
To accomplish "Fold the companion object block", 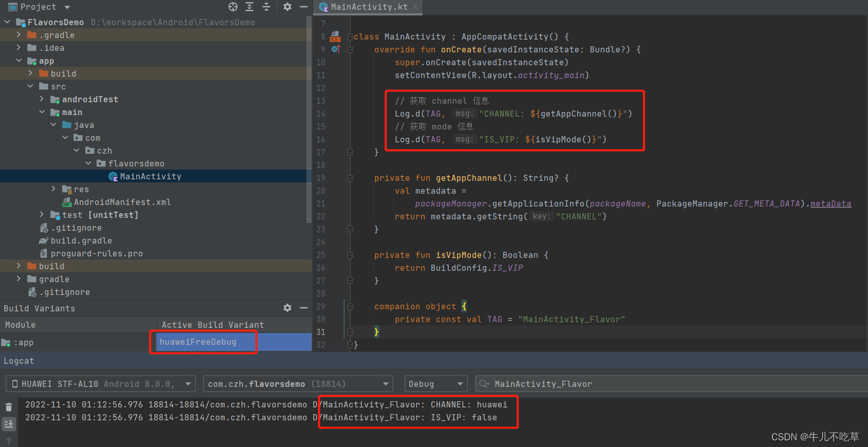I will pos(350,306).
